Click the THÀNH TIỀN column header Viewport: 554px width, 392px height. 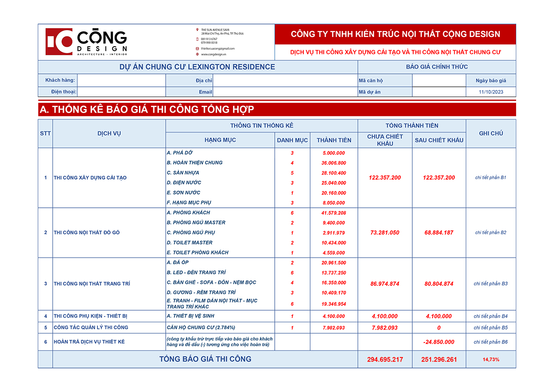pyautogui.click(x=334, y=140)
